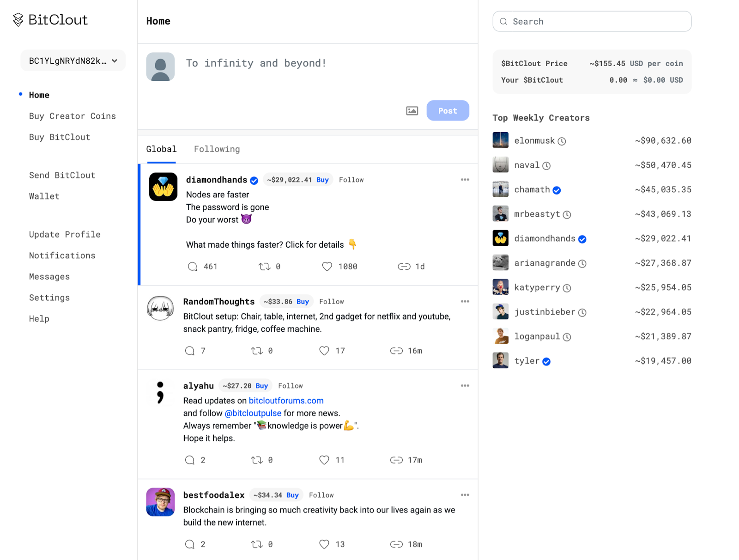The image size is (739, 560).
Task: Open more options for diamondhands post
Action: click(x=465, y=180)
